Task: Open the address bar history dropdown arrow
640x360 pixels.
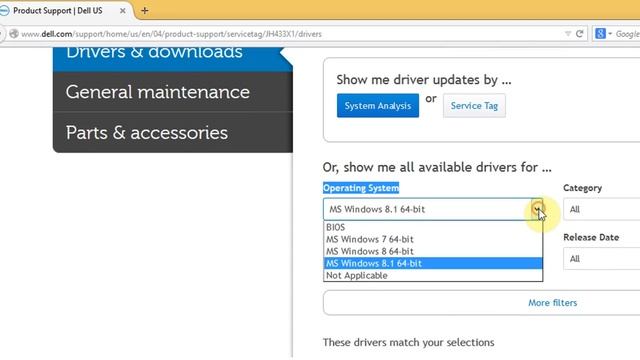Action: [568, 34]
